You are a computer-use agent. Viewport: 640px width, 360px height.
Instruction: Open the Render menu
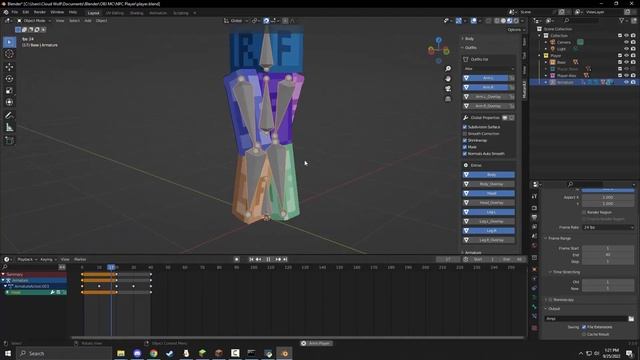point(40,12)
